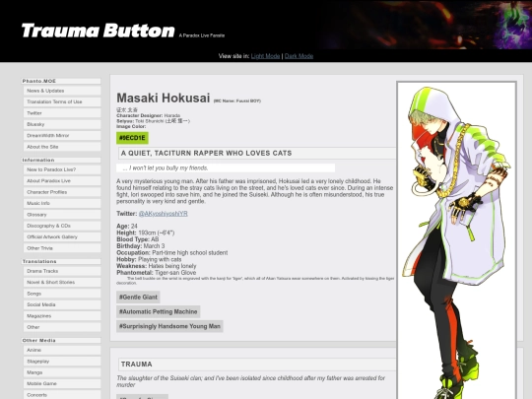Open the Manga media page
This screenshot has width=532, height=399.
pos(62,372)
